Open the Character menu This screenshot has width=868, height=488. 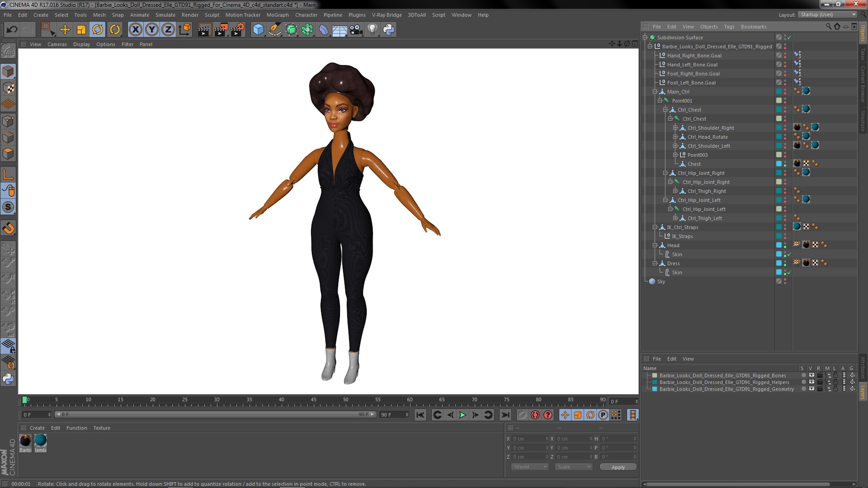click(x=306, y=15)
